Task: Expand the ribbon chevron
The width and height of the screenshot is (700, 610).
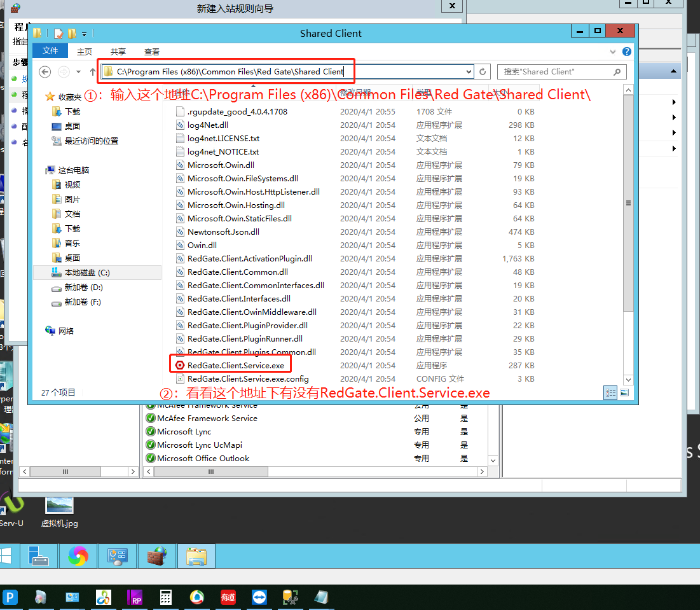Action: 612,52
